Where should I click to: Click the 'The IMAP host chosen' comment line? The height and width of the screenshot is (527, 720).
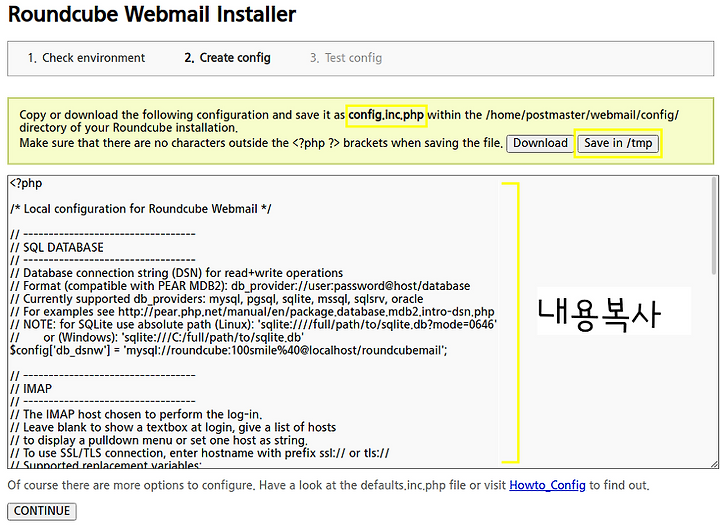coord(136,415)
